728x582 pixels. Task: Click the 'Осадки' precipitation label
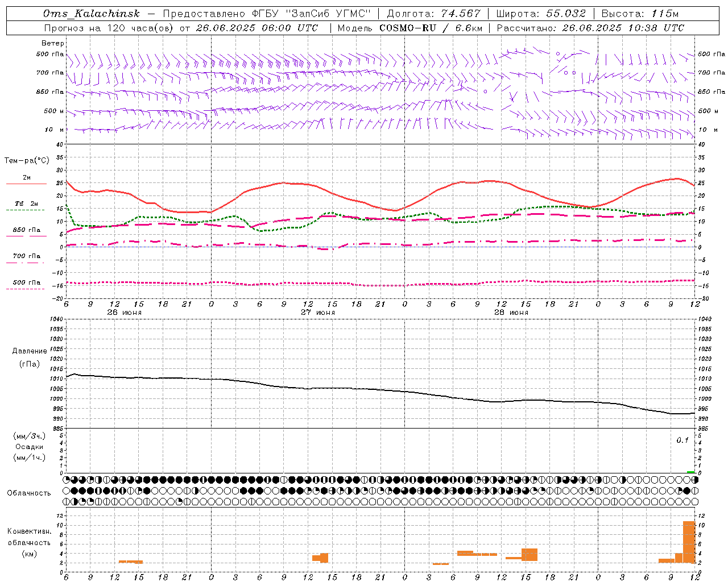[30, 447]
